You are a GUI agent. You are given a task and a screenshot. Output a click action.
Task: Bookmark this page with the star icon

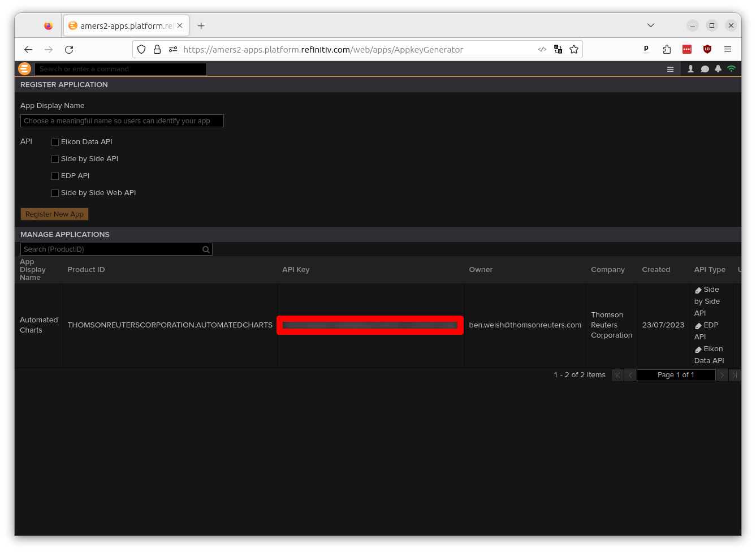click(574, 49)
